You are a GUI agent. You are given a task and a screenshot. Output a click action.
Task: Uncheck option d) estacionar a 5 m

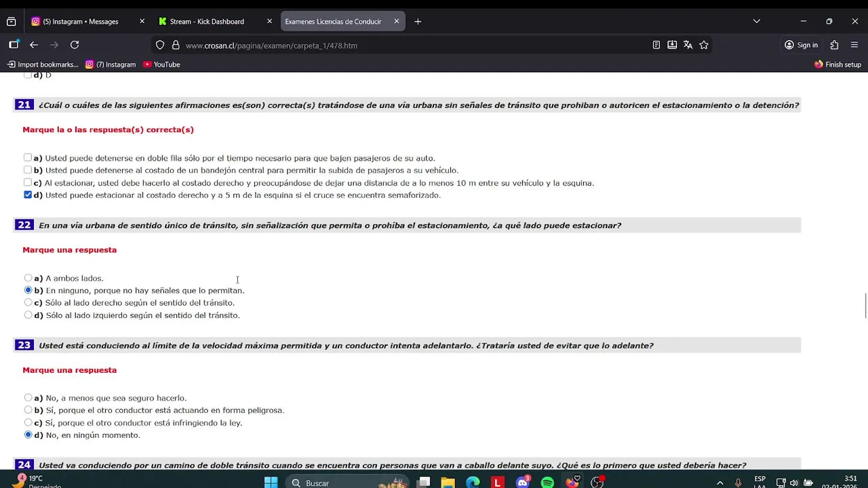28,195
